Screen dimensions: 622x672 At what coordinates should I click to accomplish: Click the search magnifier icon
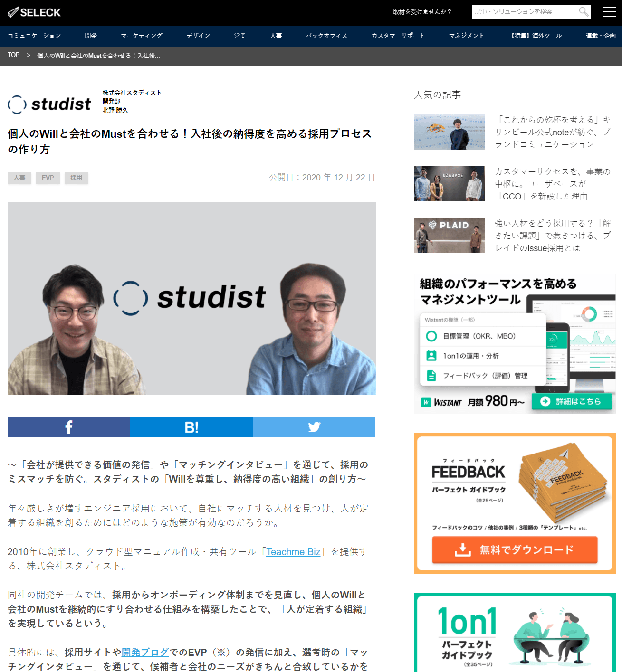(583, 12)
